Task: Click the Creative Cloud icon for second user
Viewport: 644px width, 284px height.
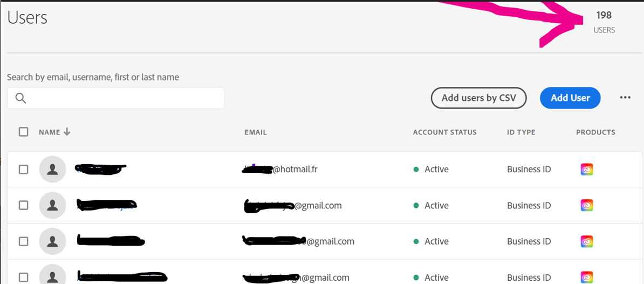Action: (586, 206)
